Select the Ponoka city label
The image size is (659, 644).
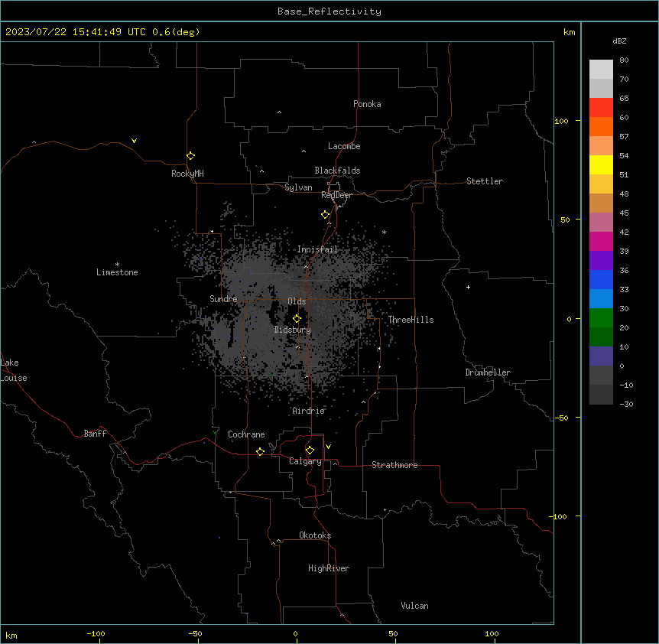[x=367, y=104]
